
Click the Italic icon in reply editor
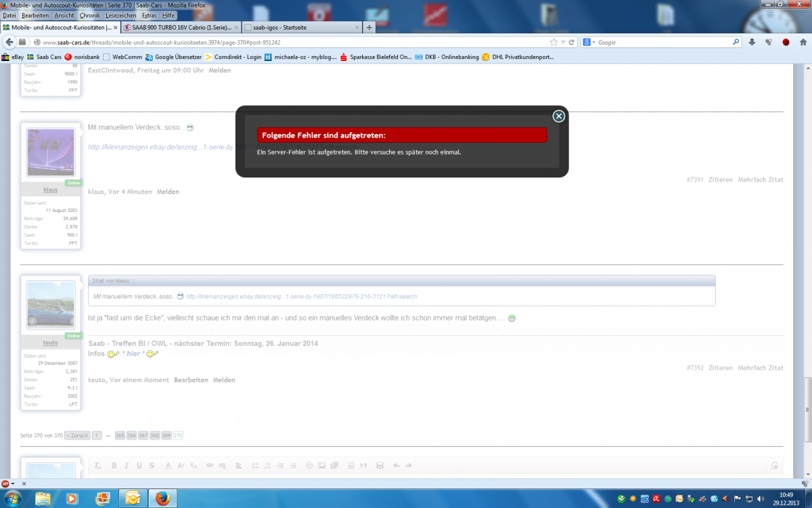click(127, 465)
